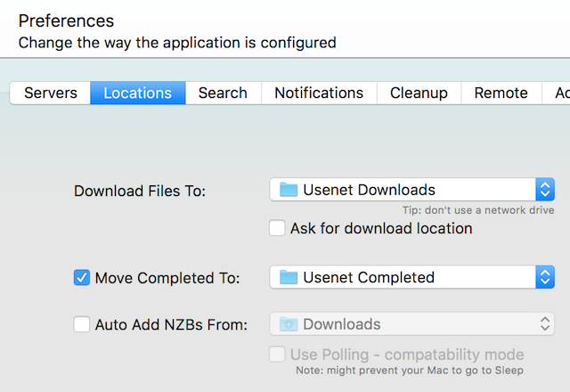The width and height of the screenshot is (570, 392).
Task: Switch to the Servers tab
Action: [x=50, y=93]
